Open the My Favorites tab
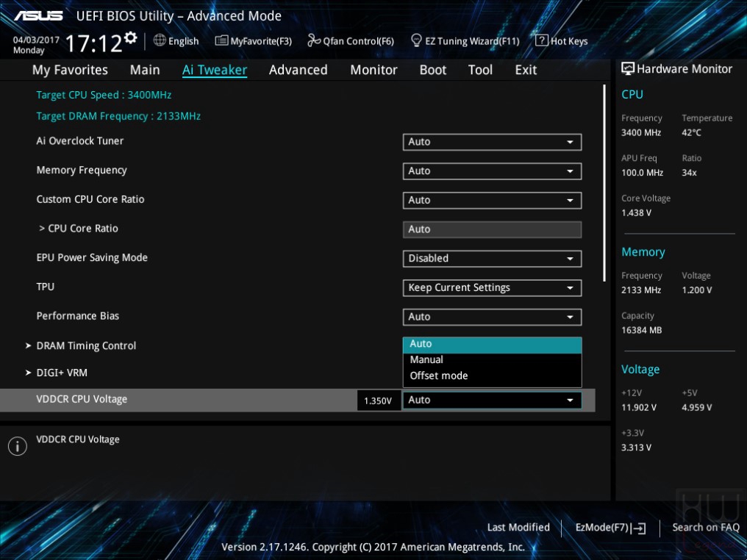Screen dimensions: 747x560 pos(70,70)
